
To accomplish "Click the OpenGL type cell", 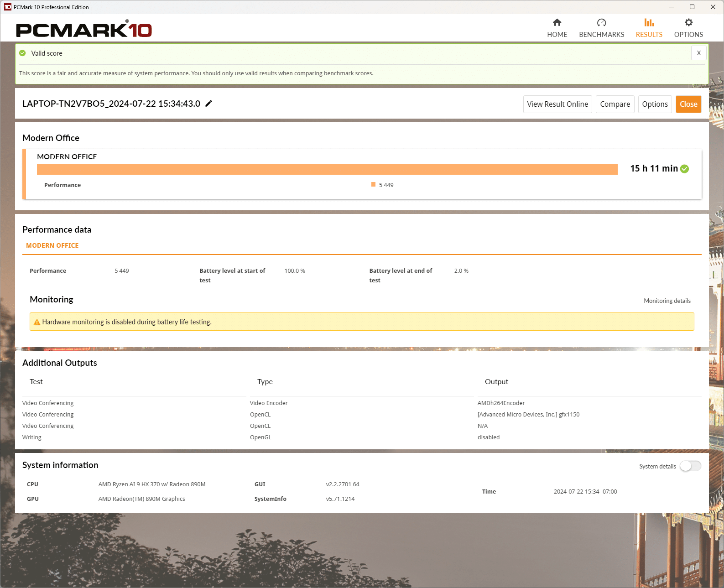I will (260, 437).
